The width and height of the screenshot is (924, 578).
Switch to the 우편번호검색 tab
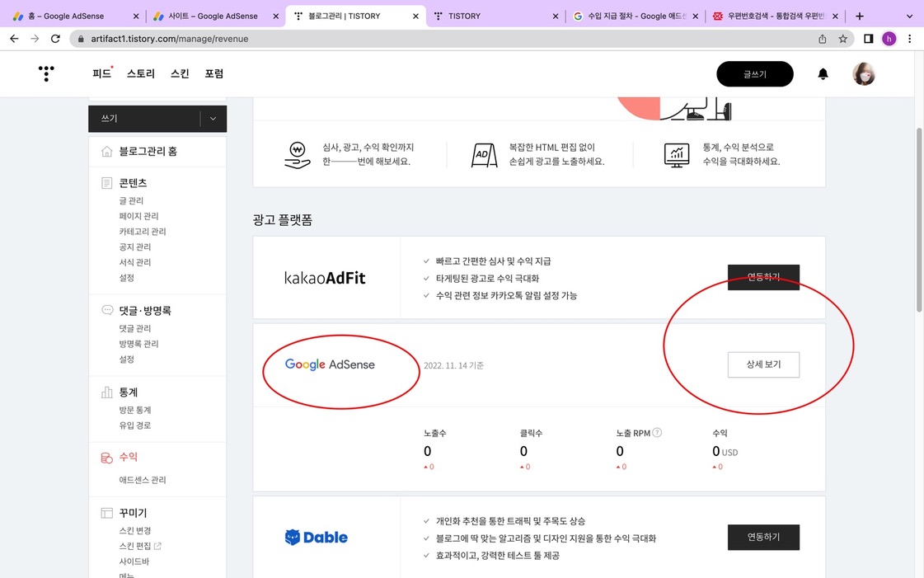pyautogui.click(x=775, y=16)
